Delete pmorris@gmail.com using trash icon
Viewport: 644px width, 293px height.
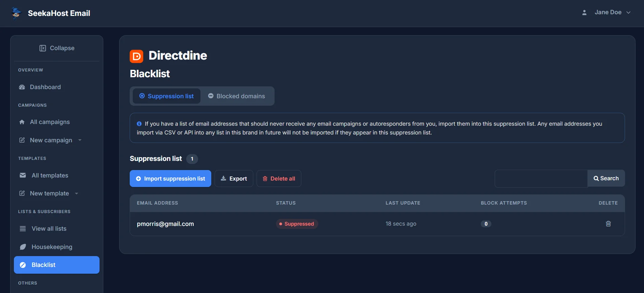point(608,224)
